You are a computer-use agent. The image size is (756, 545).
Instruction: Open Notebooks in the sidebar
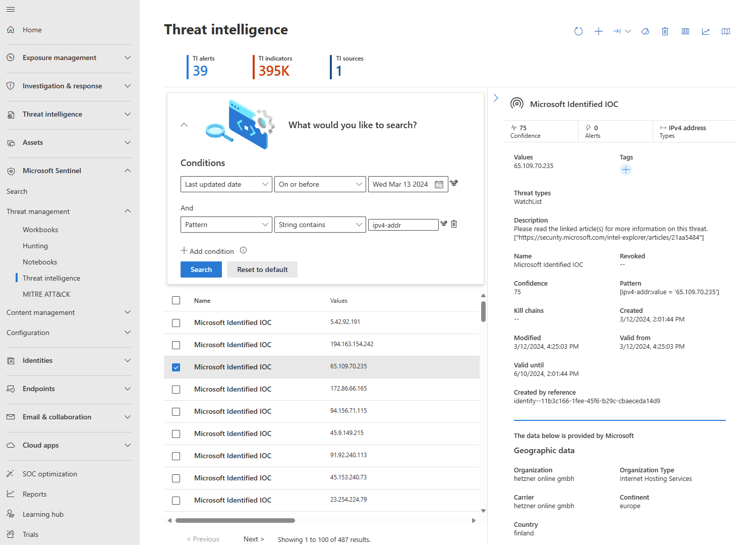point(40,262)
